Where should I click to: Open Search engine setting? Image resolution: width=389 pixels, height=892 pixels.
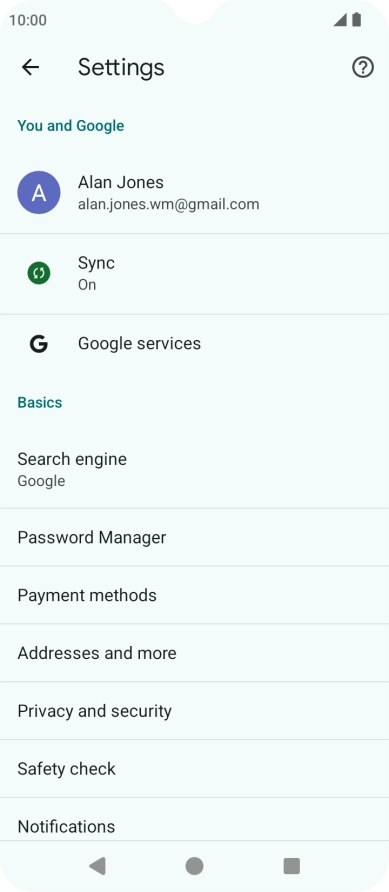coord(194,469)
